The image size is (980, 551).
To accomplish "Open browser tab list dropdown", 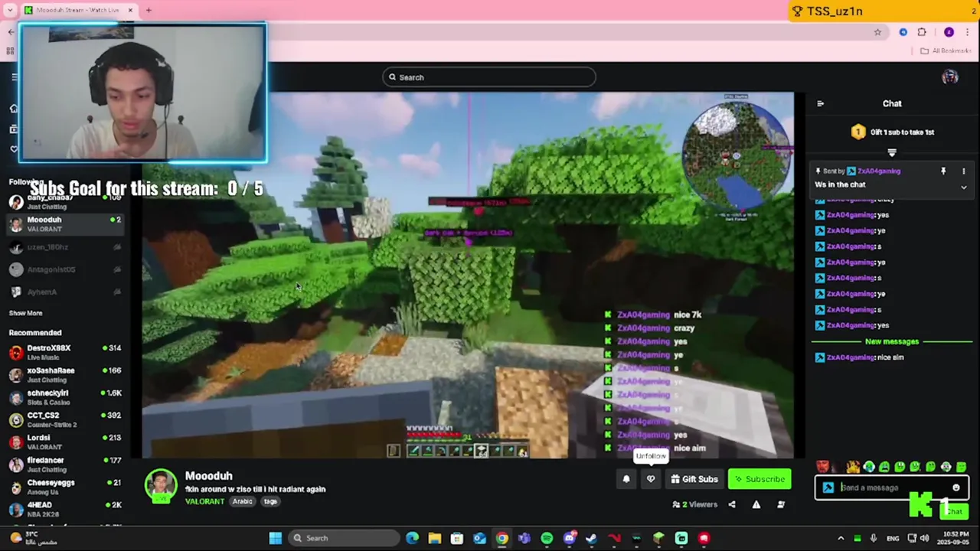I will (10, 11).
